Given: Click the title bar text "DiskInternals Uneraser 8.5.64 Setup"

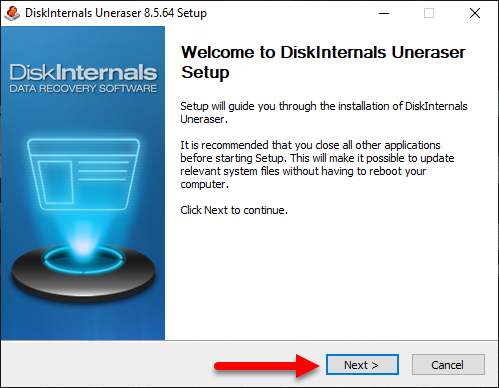Looking at the screenshot, I should click(x=116, y=13).
